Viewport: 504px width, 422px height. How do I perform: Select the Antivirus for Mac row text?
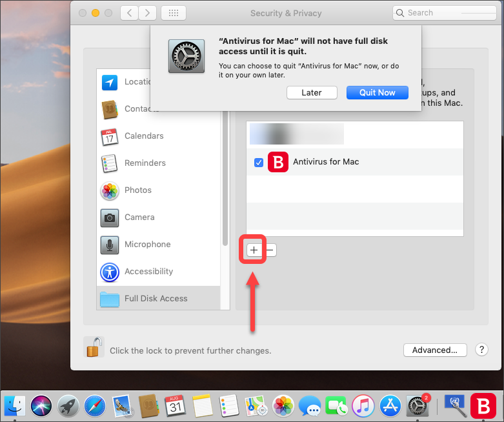pyautogui.click(x=326, y=162)
